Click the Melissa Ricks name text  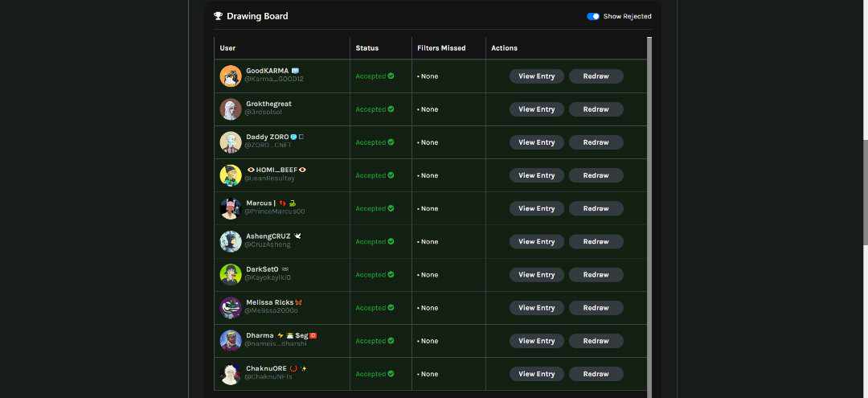click(270, 302)
